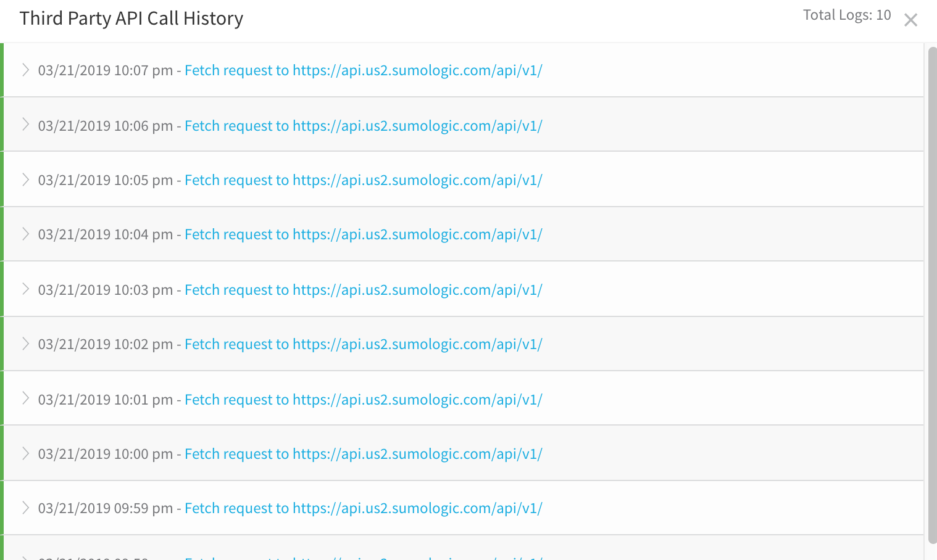937x560 pixels.
Task: Expand the 10:02 pm log entry chevron
Action: click(25, 344)
